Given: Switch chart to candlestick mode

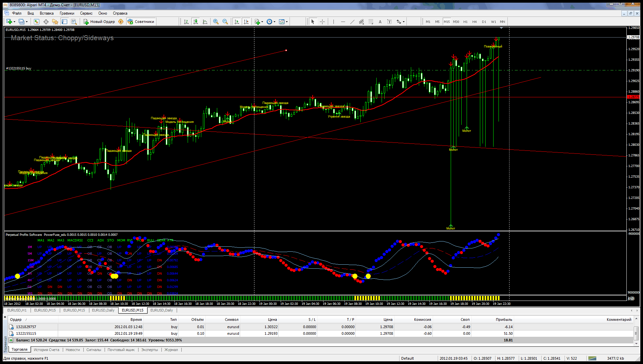Looking at the screenshot, I should point(196,22).
